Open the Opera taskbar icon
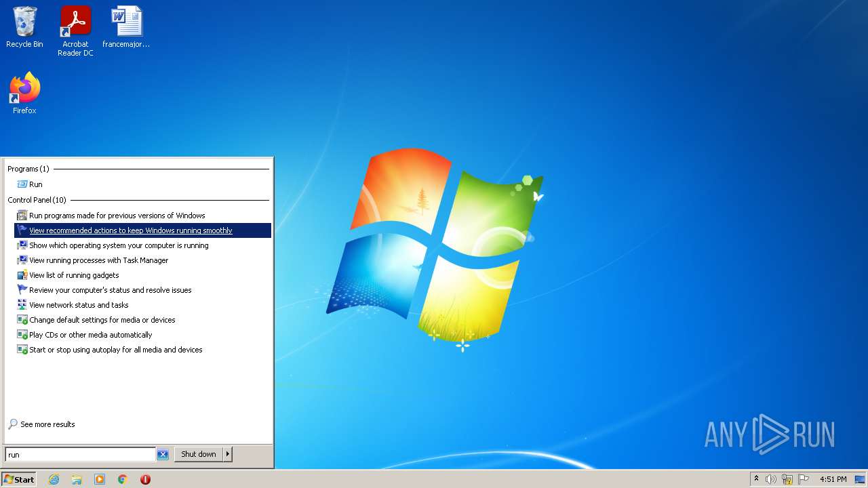The height and width of the screenshot is (488, 868). click(x=145, y=479)
